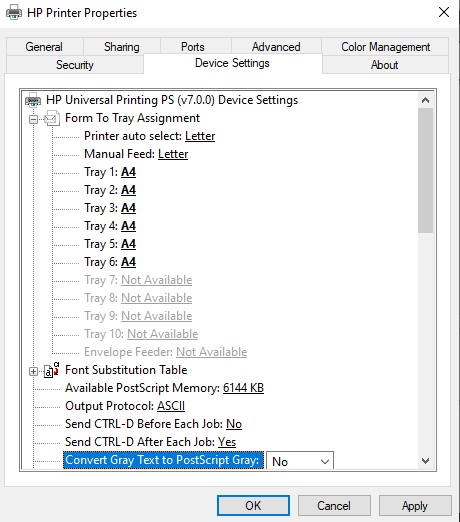Open the Convert Gray Text No dropdown
Screen dimensions: 460x522
click(300, 461)
